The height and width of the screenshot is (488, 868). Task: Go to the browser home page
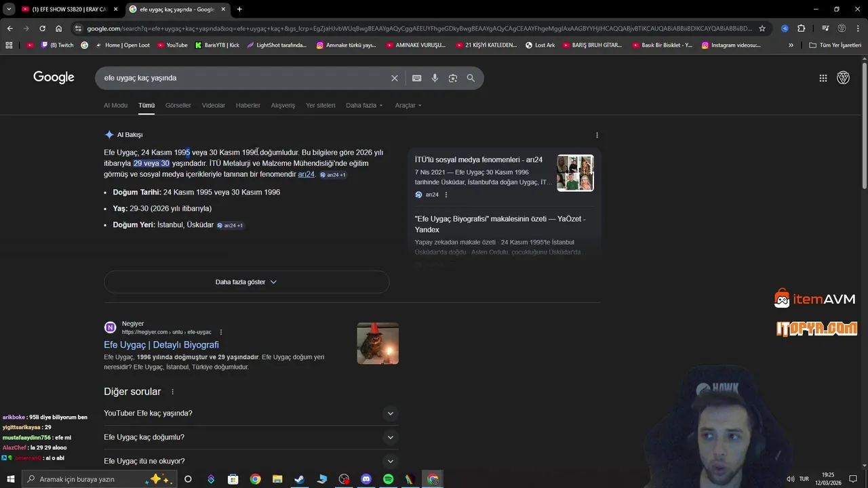58,28
